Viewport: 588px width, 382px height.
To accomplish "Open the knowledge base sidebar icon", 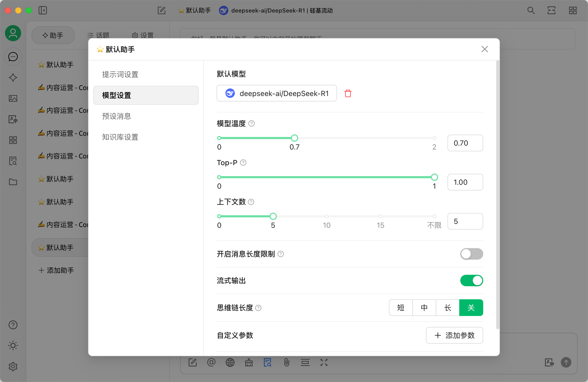I will [x=13, y=161].
